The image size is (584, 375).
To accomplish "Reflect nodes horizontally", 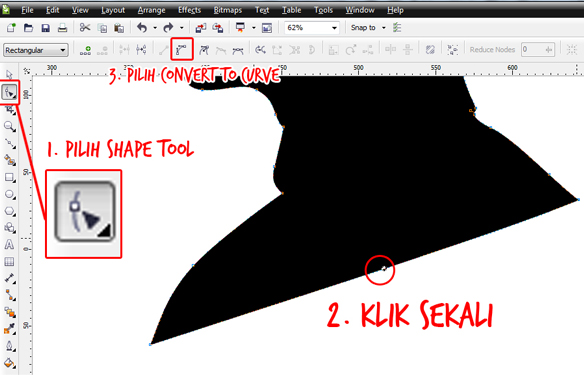I will pyautogui.click(x=390, y=50).
